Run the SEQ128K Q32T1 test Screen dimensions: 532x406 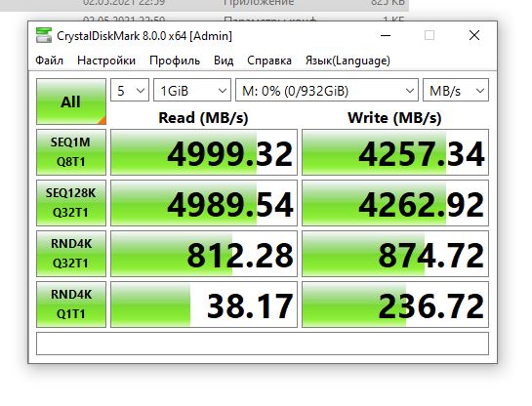[x=71, y=203]
